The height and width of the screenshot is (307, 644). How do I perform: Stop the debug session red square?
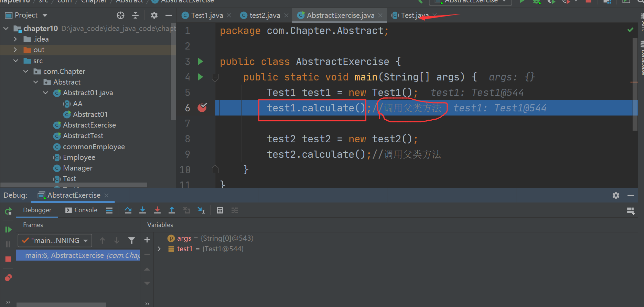[8, 259]
